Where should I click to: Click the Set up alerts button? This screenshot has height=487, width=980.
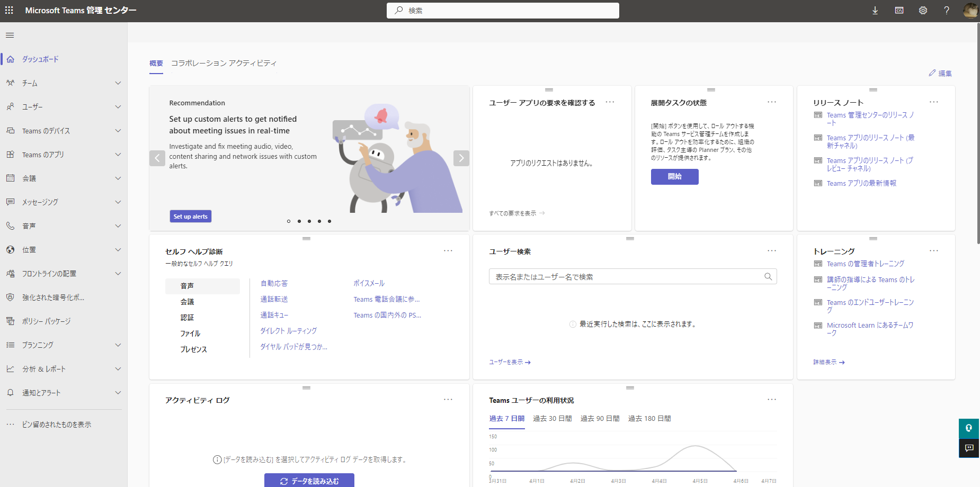pos(191,217)
